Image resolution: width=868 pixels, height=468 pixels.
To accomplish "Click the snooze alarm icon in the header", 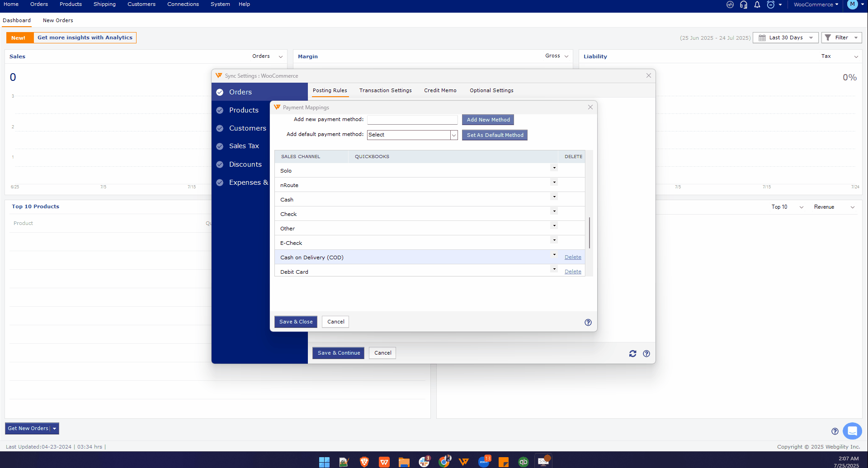I will pos(770,5).
